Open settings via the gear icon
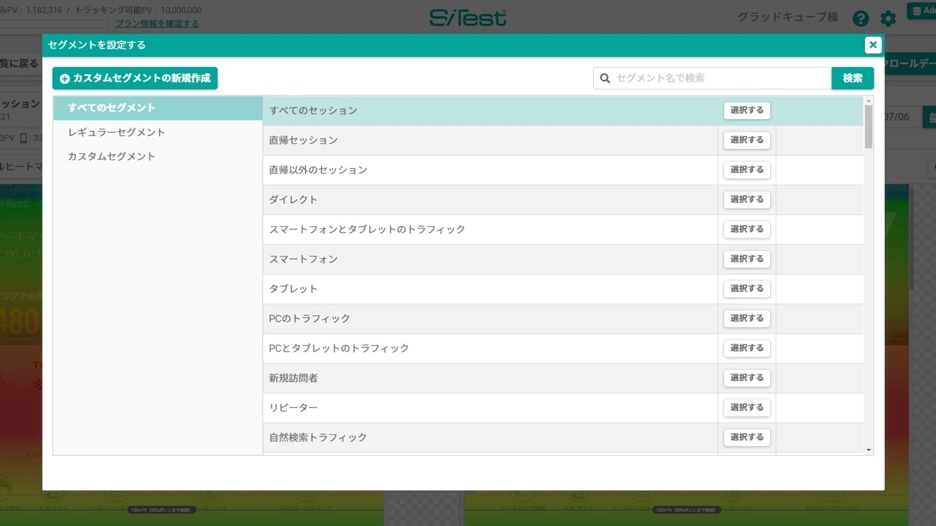Viewport: 936px width, 526px height. click(x=888, y=19)
